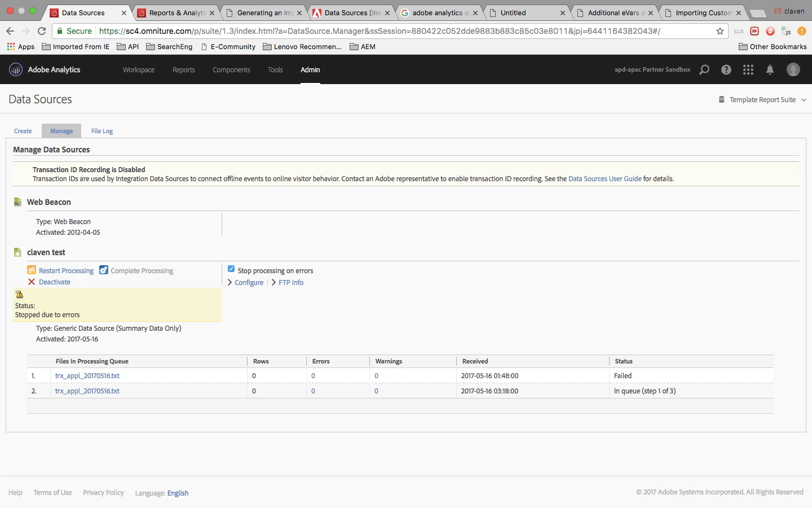Switch to the Importing Custom browser tab

coord(704,13)
